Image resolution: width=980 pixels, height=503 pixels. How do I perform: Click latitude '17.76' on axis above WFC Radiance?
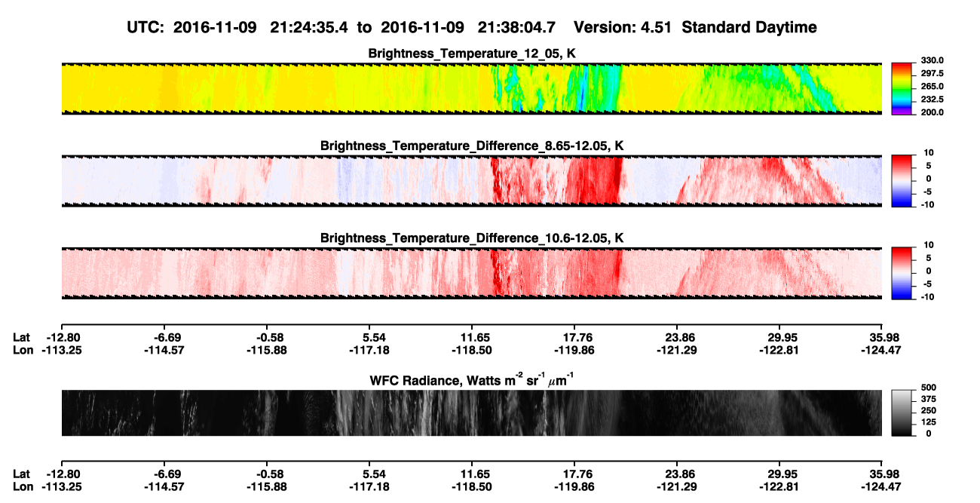[574, 337]
